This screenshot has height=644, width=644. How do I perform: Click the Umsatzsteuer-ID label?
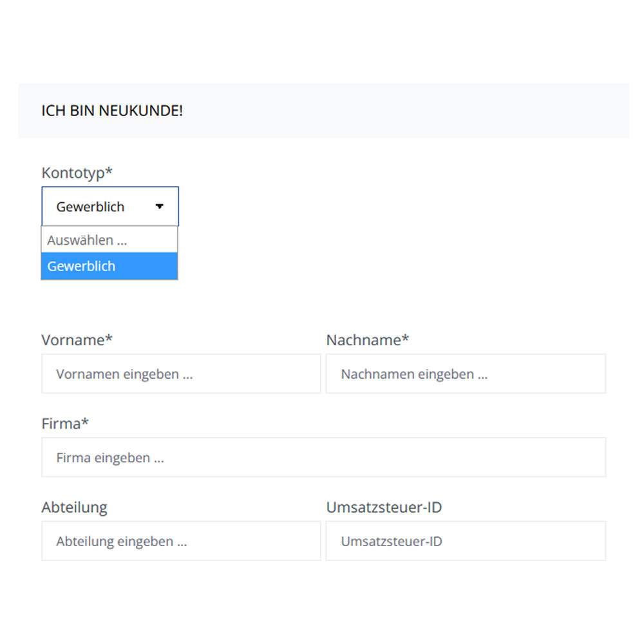click(384, 507)
